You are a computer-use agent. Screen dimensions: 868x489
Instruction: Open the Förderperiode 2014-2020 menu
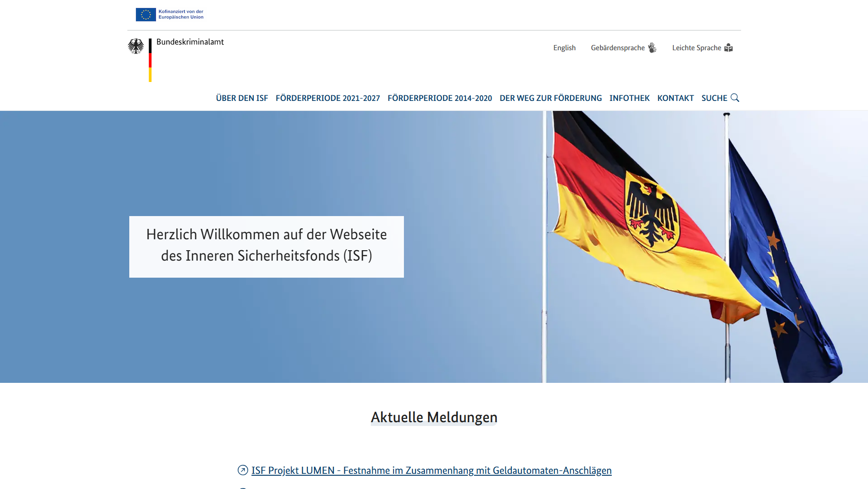(x=440, y=98)
